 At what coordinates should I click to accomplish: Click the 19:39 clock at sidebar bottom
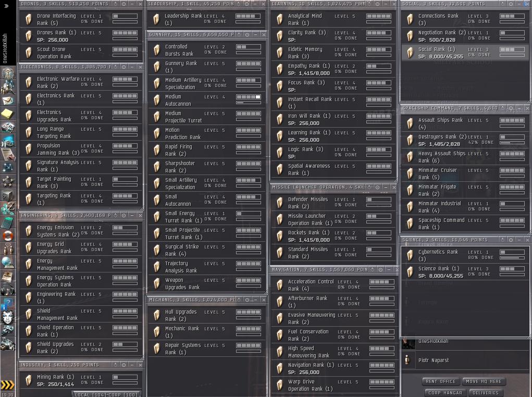(7, 394)
